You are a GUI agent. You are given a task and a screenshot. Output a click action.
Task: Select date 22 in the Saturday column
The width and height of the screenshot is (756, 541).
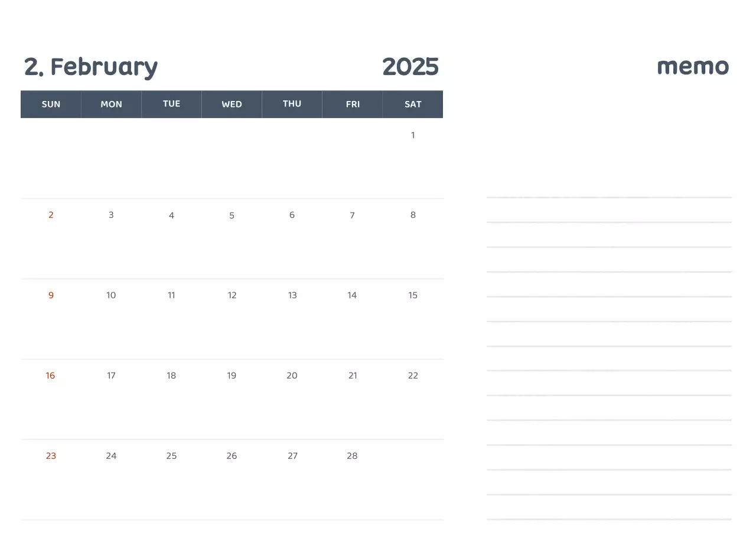pos(413,376)
